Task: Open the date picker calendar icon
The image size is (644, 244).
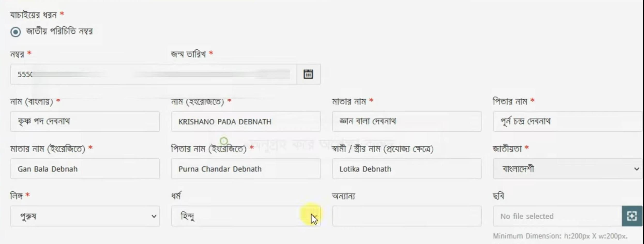Action: point(308,74)
